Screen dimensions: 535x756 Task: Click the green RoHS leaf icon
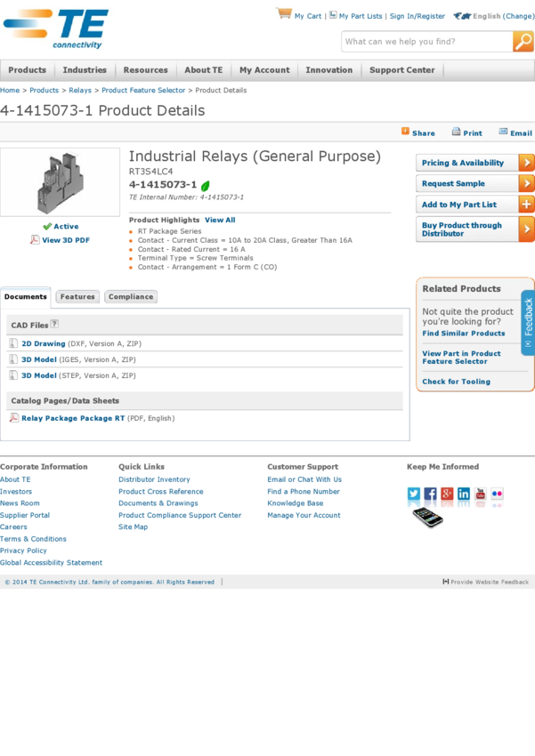tap(206, 186)
